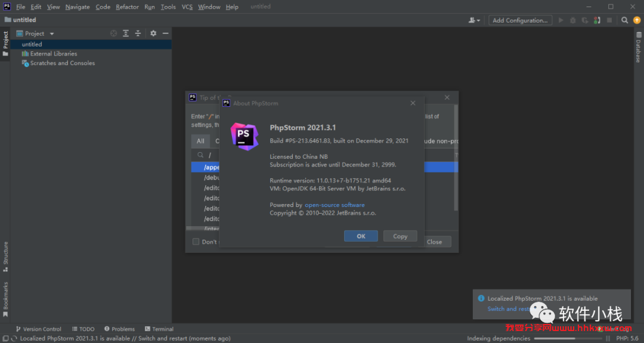Click Select Opened File target icon
This screenshot has width=644, height=343.
[114, 33]
